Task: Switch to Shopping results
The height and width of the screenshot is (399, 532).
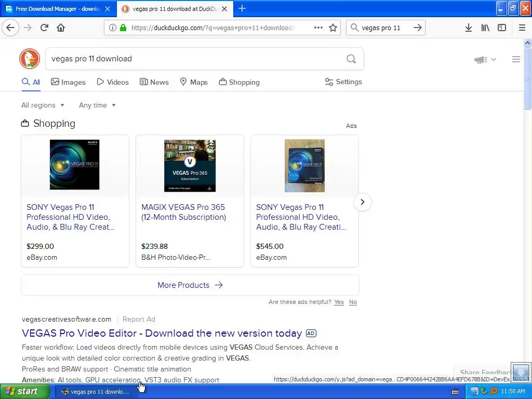Action: click(x=239, y=82)
